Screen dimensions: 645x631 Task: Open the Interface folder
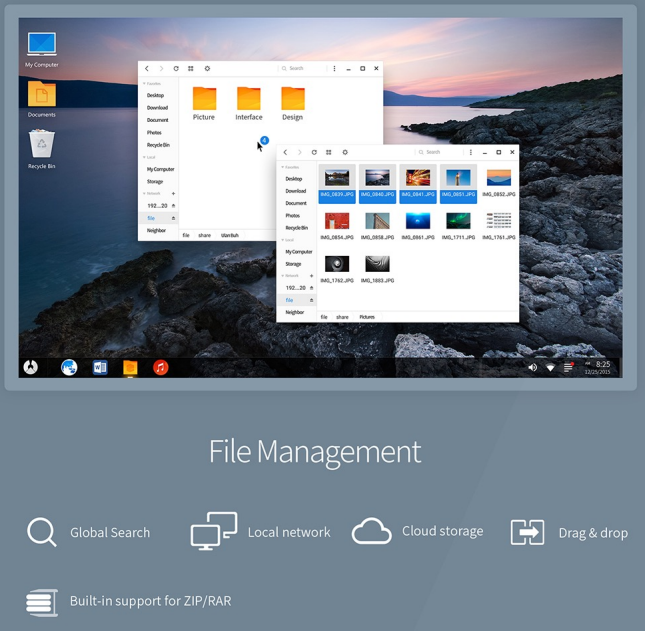click(249, 104)
